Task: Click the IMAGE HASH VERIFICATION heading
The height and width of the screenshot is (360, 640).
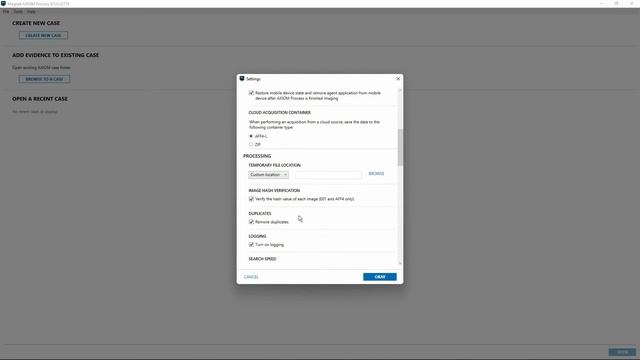Action: (x=274, y=191)
